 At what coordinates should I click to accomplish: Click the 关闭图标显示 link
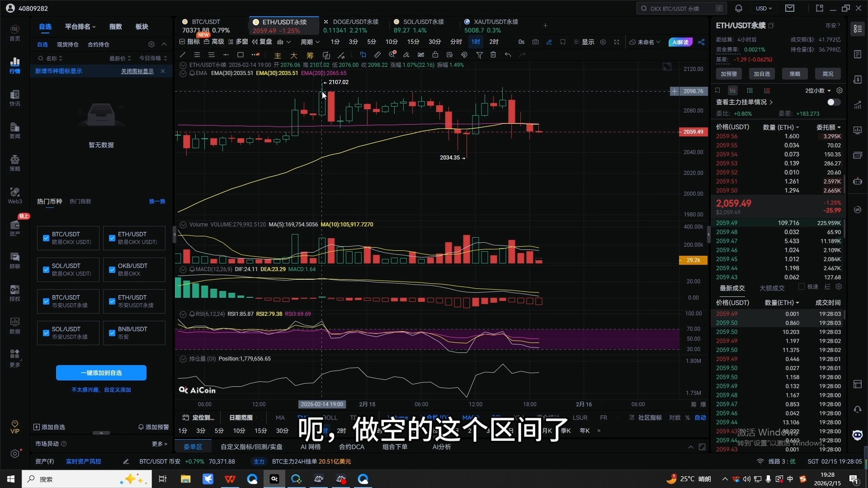click(137, 71)
